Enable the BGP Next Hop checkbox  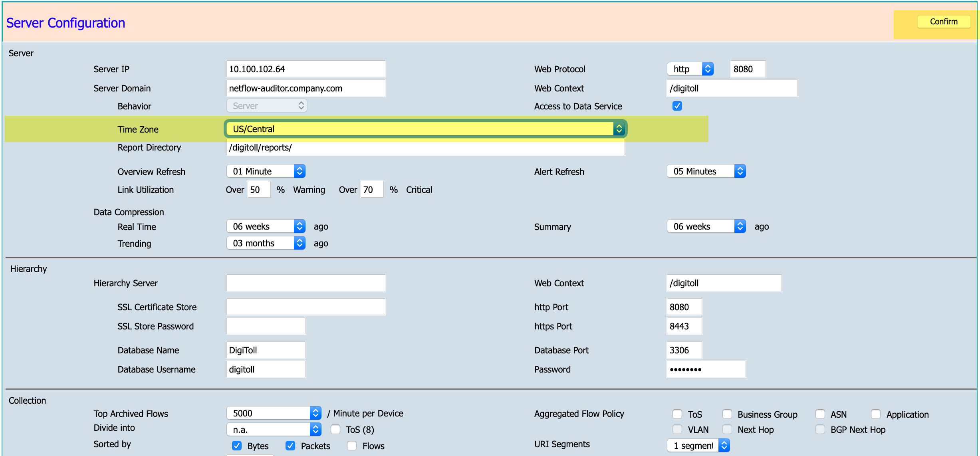pyautogui.click(x=820, y=429)
